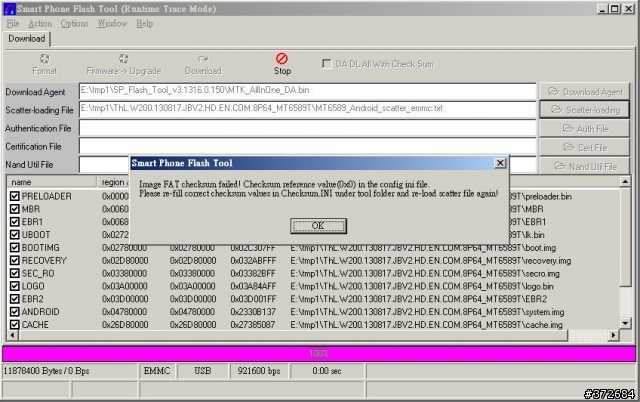The width and height of the screenshot is (640, 402).
Task: Click the Firmware -> Upgrade icon
Action: [x=123, y=60]
